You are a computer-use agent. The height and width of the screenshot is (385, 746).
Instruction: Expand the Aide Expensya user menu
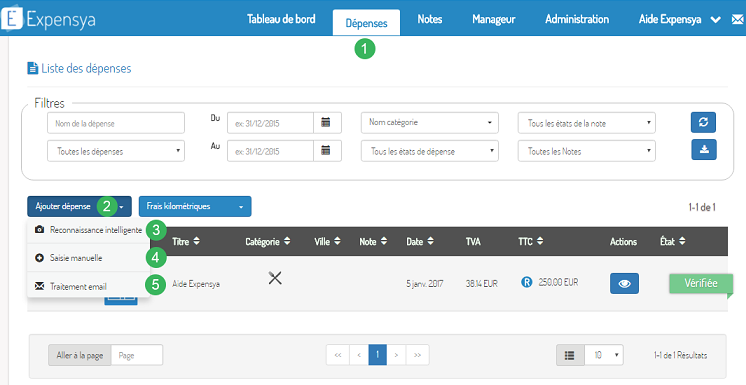[679, 20]
